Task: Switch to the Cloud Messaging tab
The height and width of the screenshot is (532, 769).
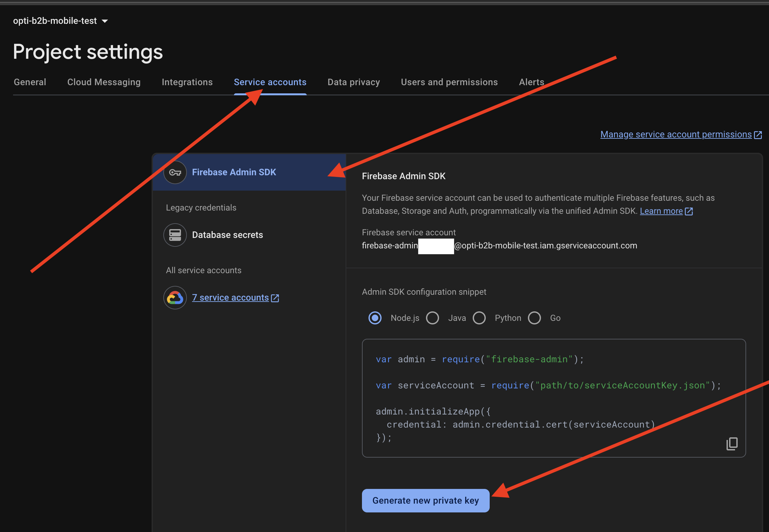Action: [104, 82]
